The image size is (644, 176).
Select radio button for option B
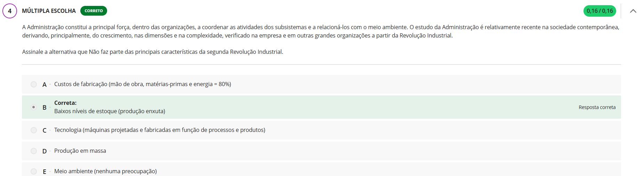(x=34, y=107)
